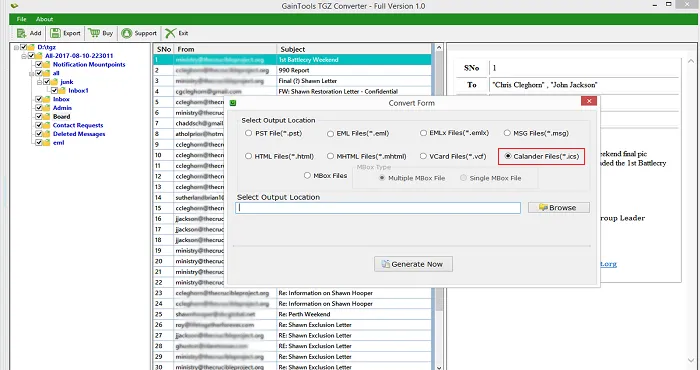The image size is (700, 370).
Task: Open the File menu
Action: tap(21, 19)
